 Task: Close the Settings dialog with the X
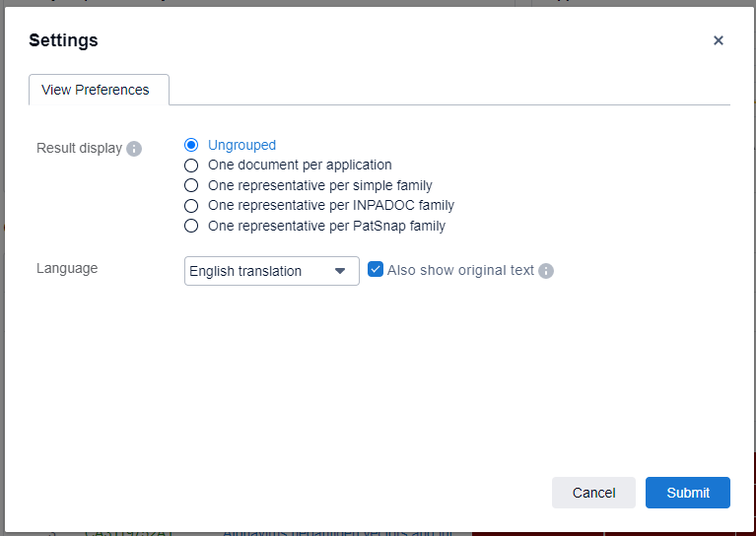pos(719,40)
